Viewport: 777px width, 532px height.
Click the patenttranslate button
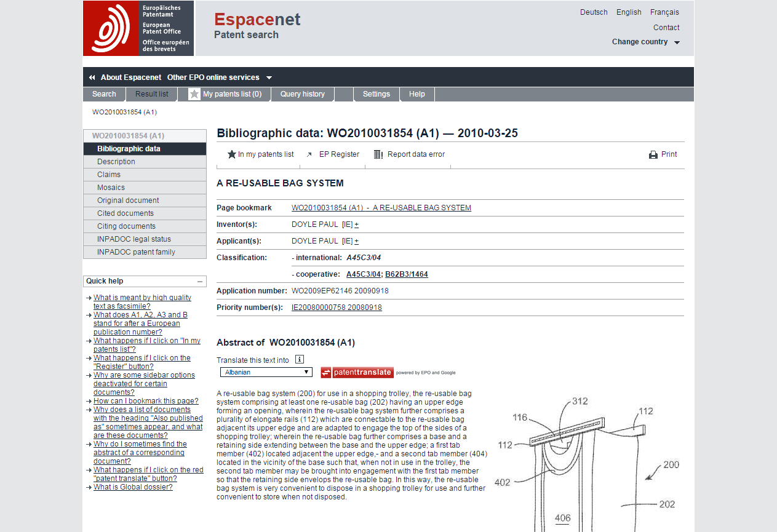click(x=357, y=372)
